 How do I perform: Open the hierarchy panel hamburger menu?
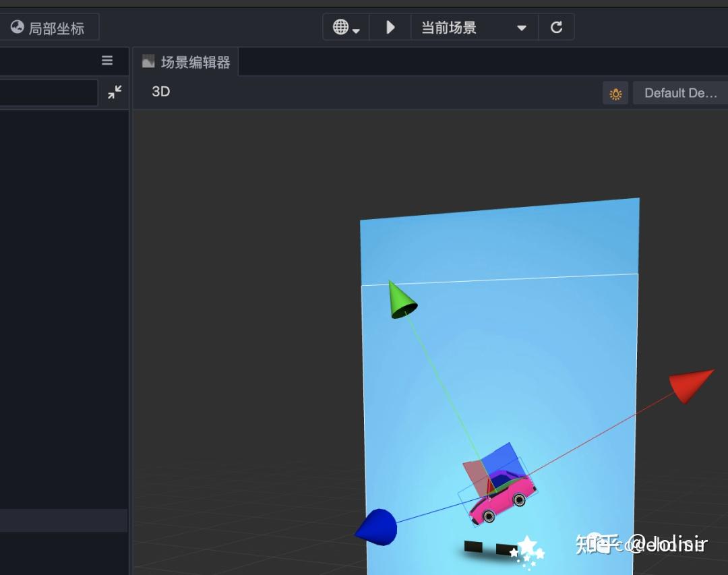pos(107,61)
